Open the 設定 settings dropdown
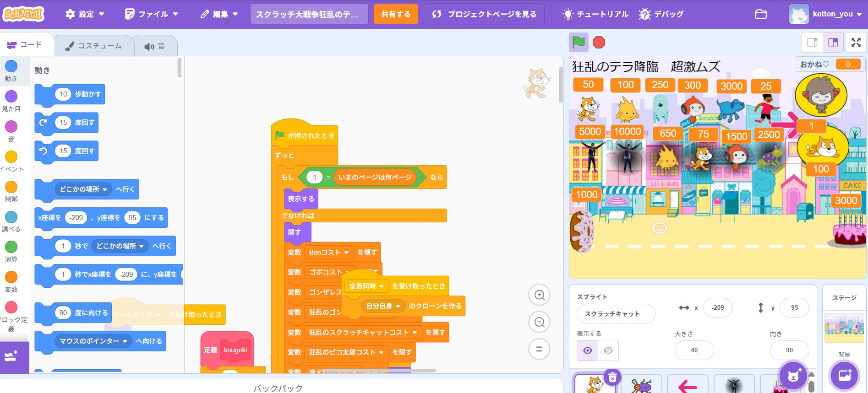The height and width of the screenshot is (393, 868). click(85, 14)
